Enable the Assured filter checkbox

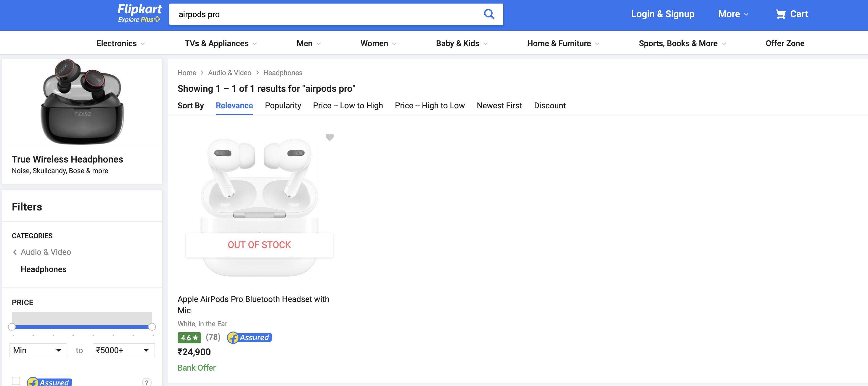tap(16, 381)
